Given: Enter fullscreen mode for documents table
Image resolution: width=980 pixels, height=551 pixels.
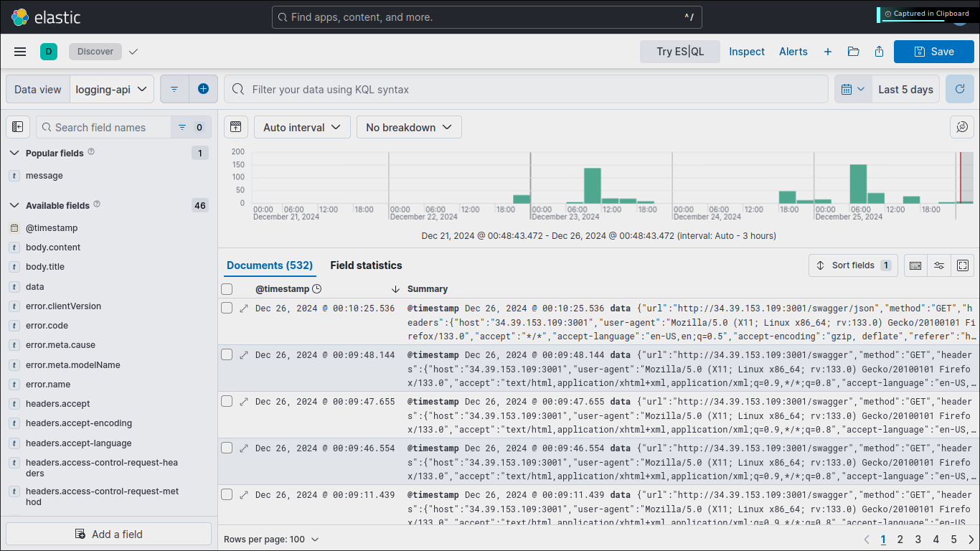Looking at the screenshot, I should [x=963, y=265].
